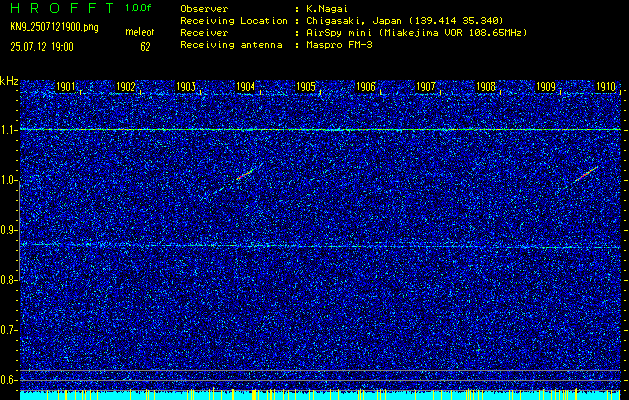Screen dimensions: 629x400
Task: Click the 1904 time marker
Action: (246, 87)
